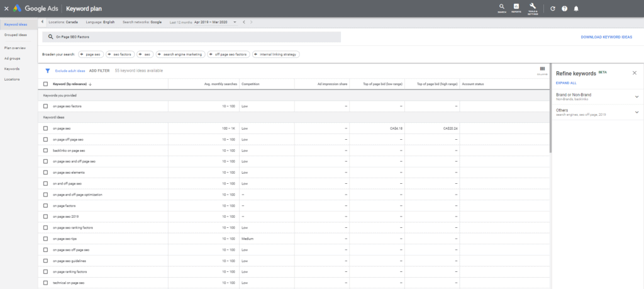Close the Keyword plan with X icon
Viewport: 644px width, 289px height.
6,9
